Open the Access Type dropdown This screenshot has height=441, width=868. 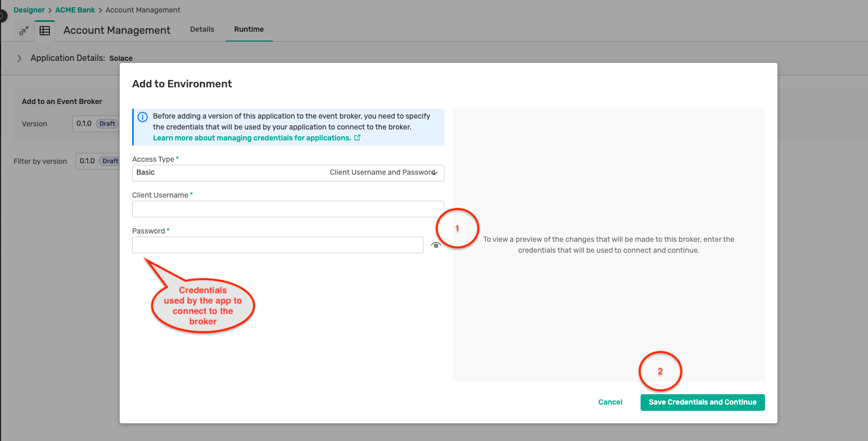click(x=288, y=173)
